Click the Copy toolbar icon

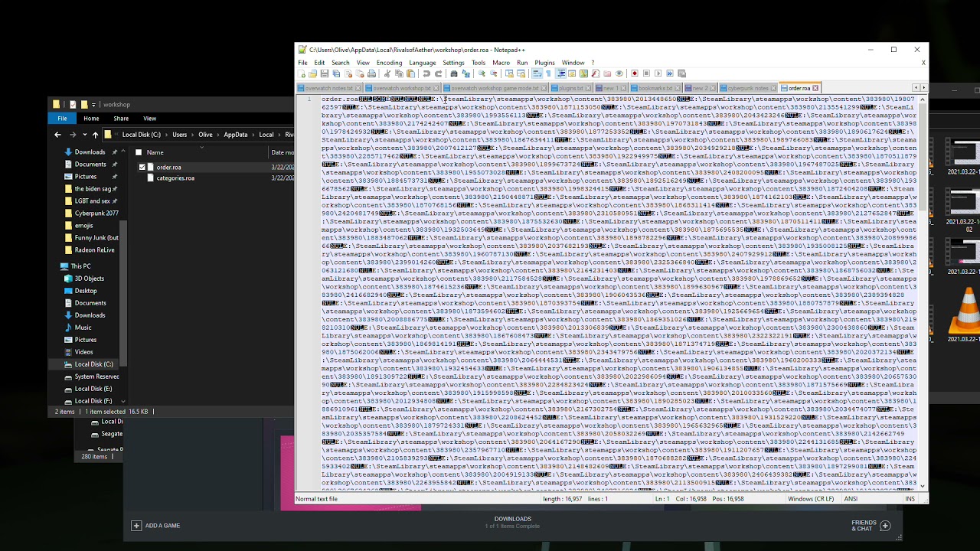pos(399,73)
